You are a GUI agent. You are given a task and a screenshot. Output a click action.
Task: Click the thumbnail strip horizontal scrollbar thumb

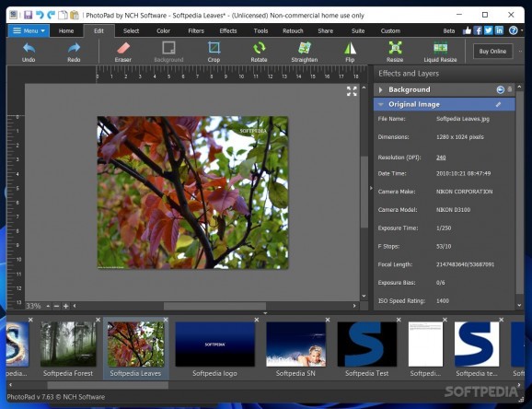point(108,385)
